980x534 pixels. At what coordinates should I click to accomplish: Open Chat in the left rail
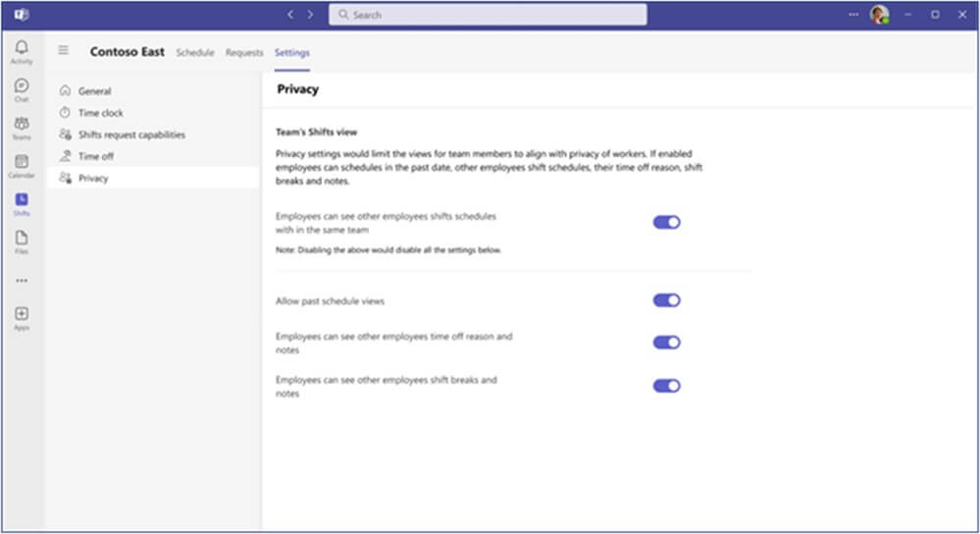22,90
